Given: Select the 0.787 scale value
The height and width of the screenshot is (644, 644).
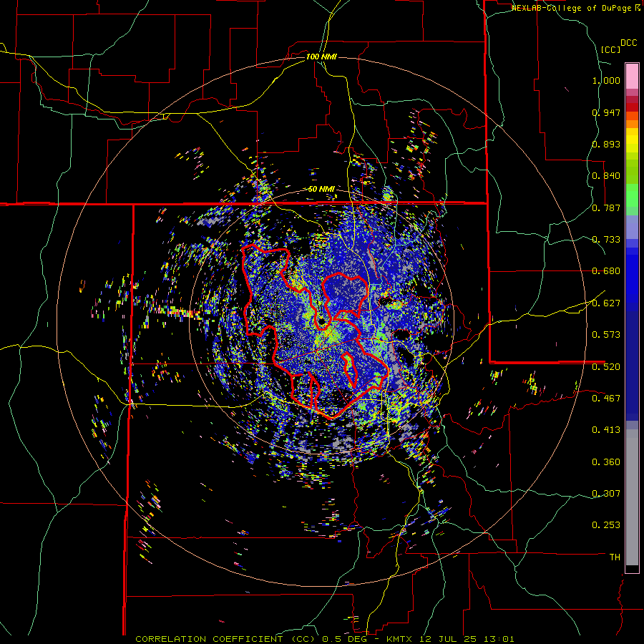Looking at the screenshot, I should 606,208.
